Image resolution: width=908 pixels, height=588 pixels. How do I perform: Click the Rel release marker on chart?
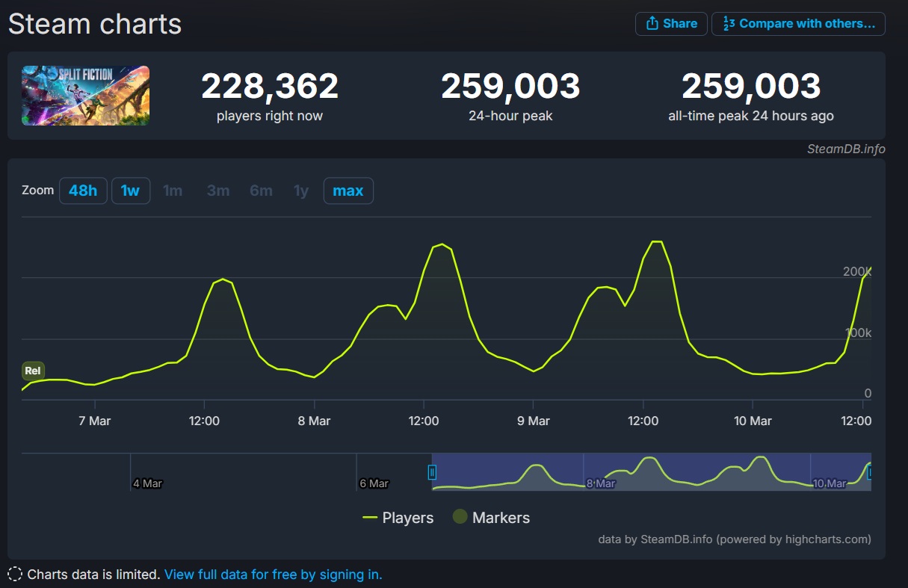click(33, 371)
